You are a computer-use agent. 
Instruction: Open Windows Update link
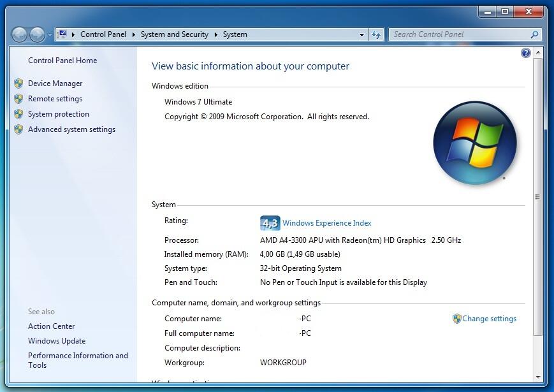(57, 341)
